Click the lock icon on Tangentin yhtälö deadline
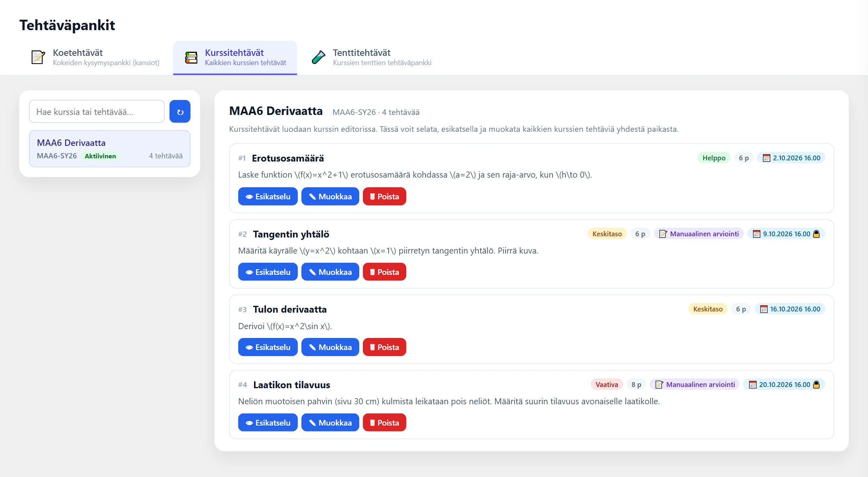868x477 pixels. 816,234
